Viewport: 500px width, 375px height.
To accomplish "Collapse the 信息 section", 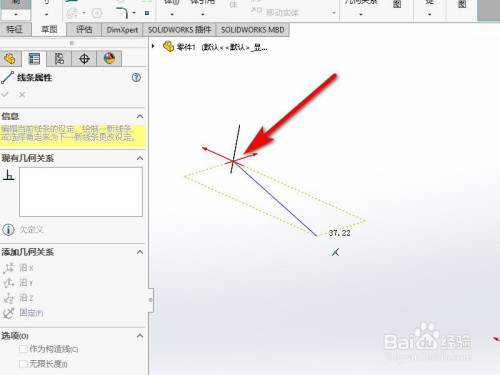I will 140,116.
